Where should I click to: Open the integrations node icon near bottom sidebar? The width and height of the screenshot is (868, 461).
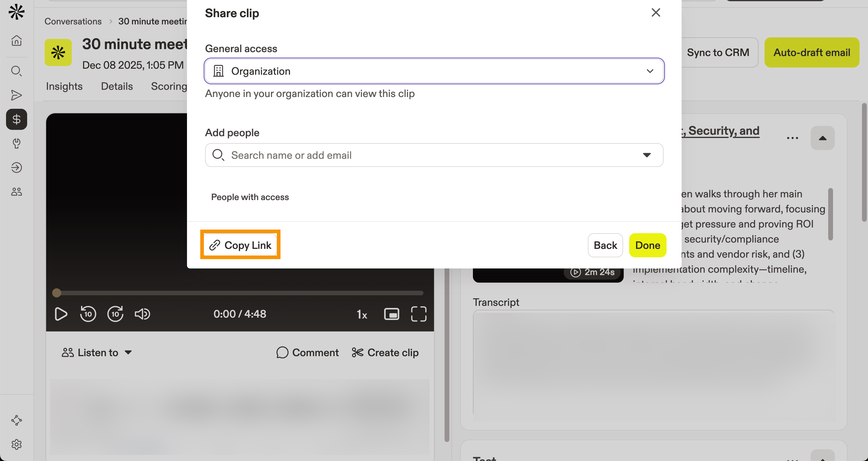(x=16, y=420)
